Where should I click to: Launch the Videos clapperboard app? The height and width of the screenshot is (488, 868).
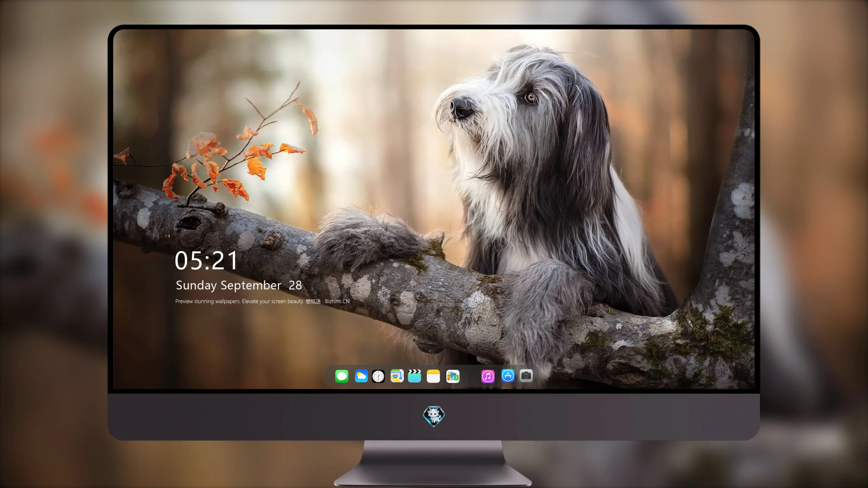click(x=415, y=376)
